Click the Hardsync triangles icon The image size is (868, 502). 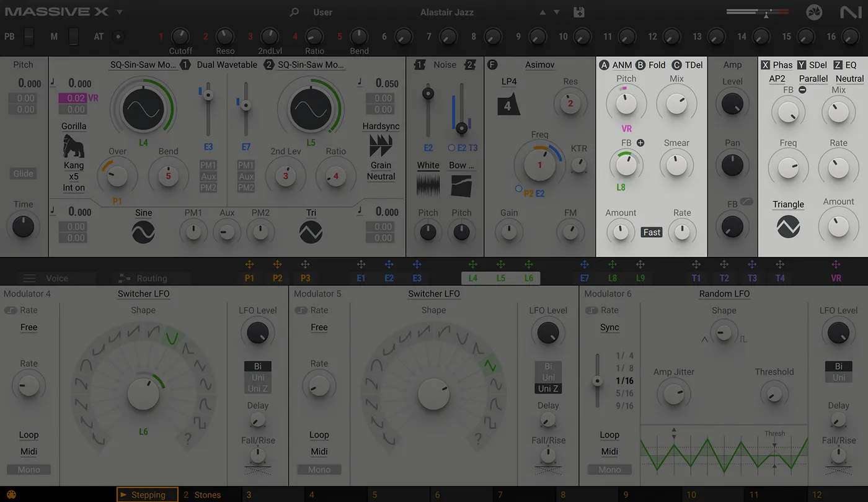click(381, 146)
